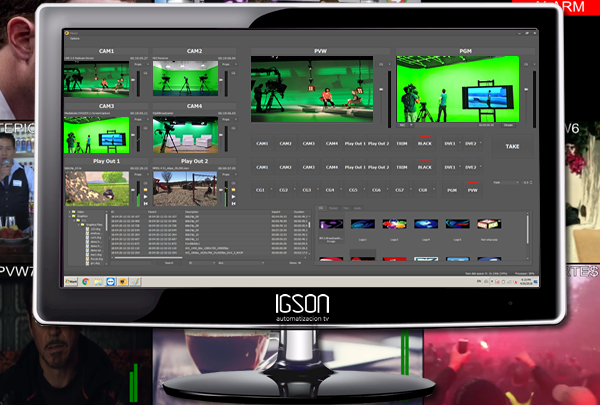Open a file in Play Out 2
This screenshot has height=405, width=600.
tap(233, 190)
